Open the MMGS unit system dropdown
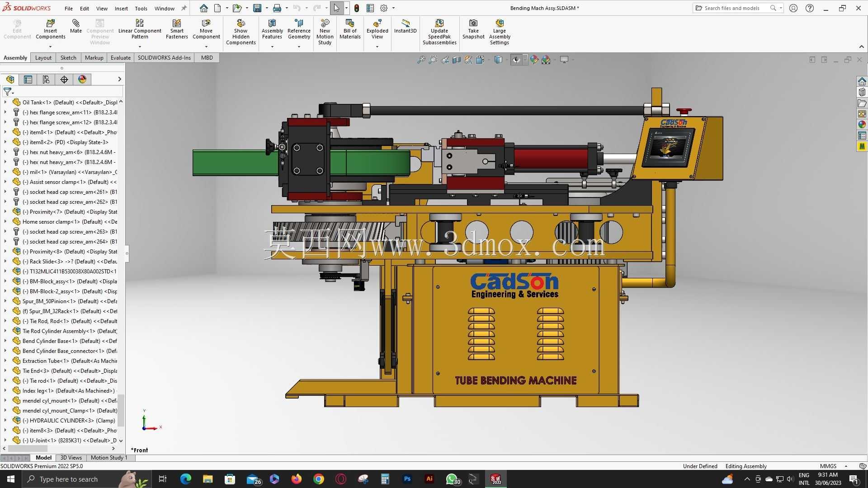Image resolution: width=868 pixels, height=488 pixels. point(846,466)
